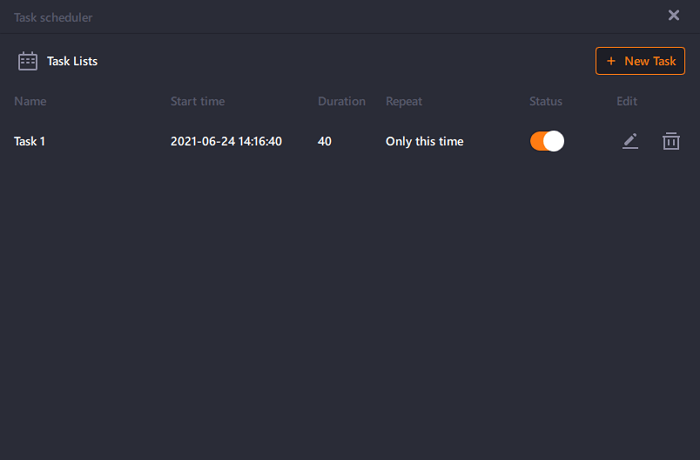Viewport: 700px width, 460px height.
Task: Click the Edit column header
Action: (627, 101)
